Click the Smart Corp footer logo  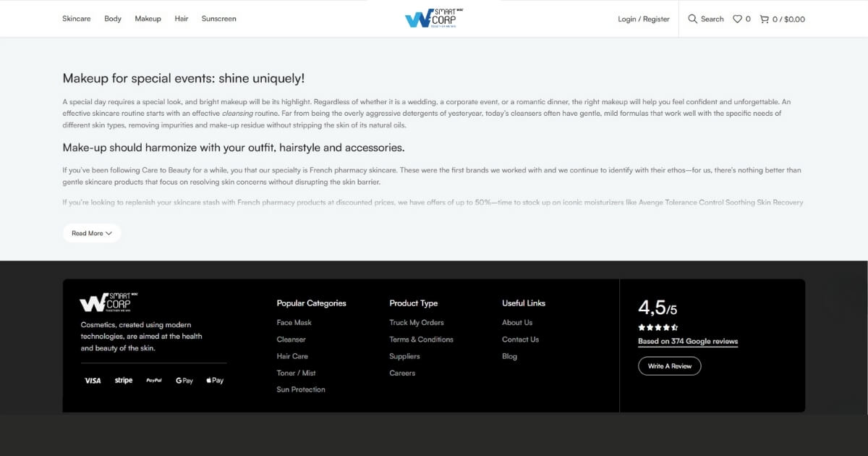click(x=105, y=303)
